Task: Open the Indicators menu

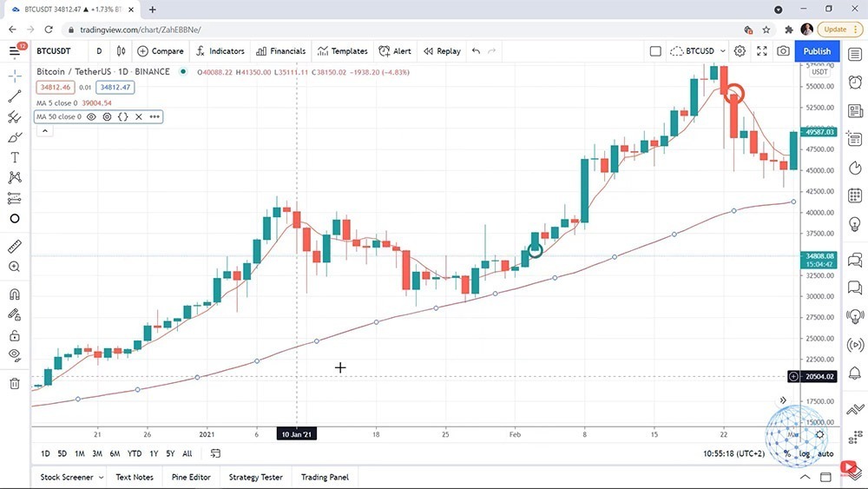Action: pos(220,51)
